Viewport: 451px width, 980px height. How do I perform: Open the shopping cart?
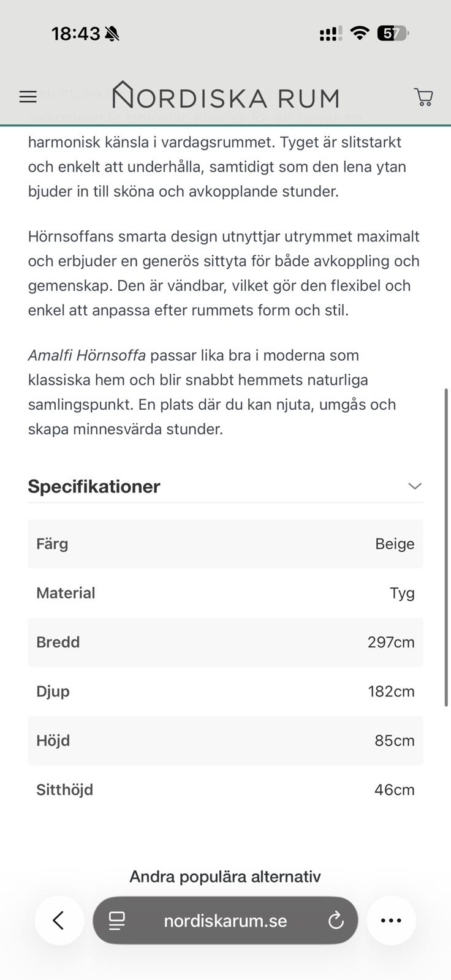click(423, 97)
